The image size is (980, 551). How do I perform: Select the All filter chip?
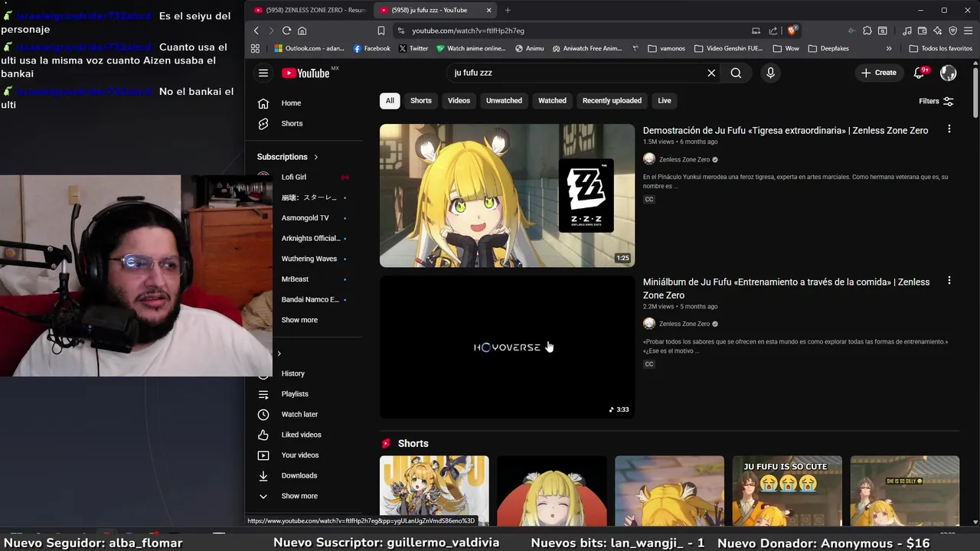tap(390, 100)
